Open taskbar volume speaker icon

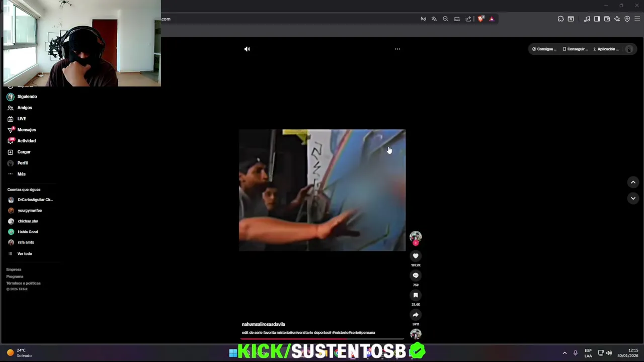tap(609, 353)
